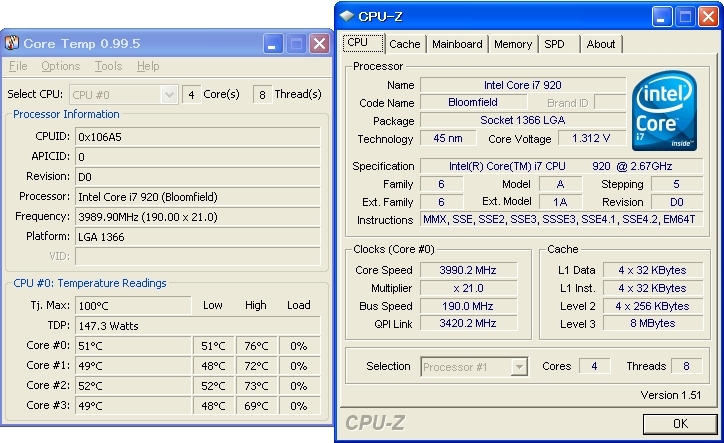Click the Bus Speed value 190.0 MHz
Screen dimensions: 724x443
tap(468, 306)
